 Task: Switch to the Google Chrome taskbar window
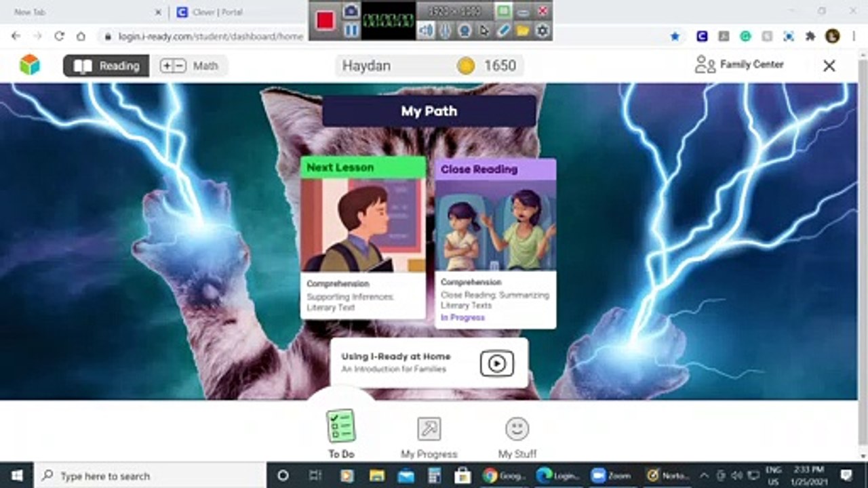click(x=505, y=476)
